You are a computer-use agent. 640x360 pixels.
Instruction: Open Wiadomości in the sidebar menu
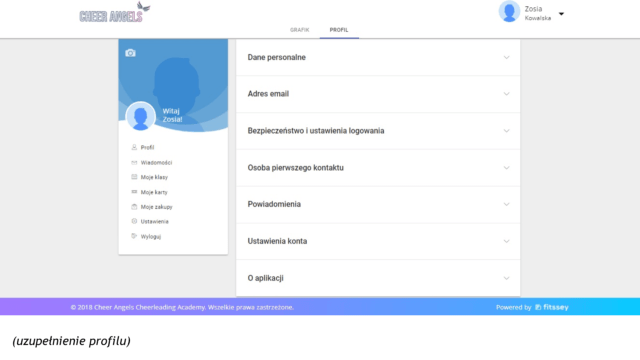coord(156,162)
